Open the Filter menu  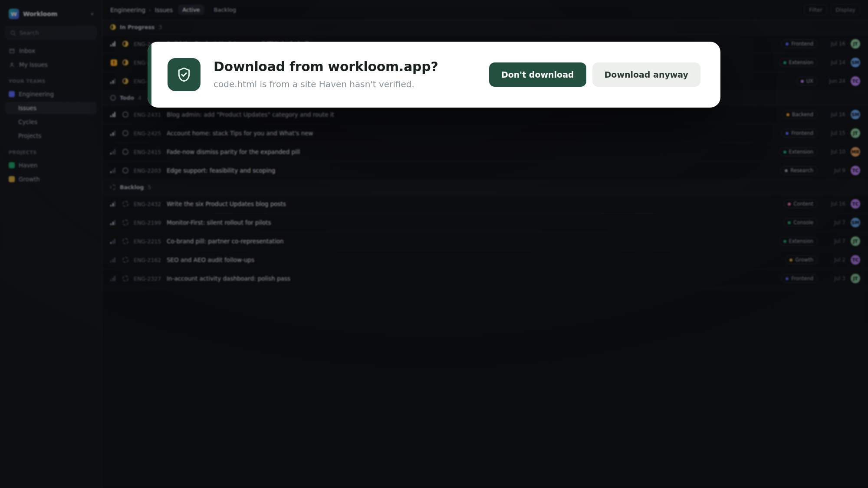(815, 10)
